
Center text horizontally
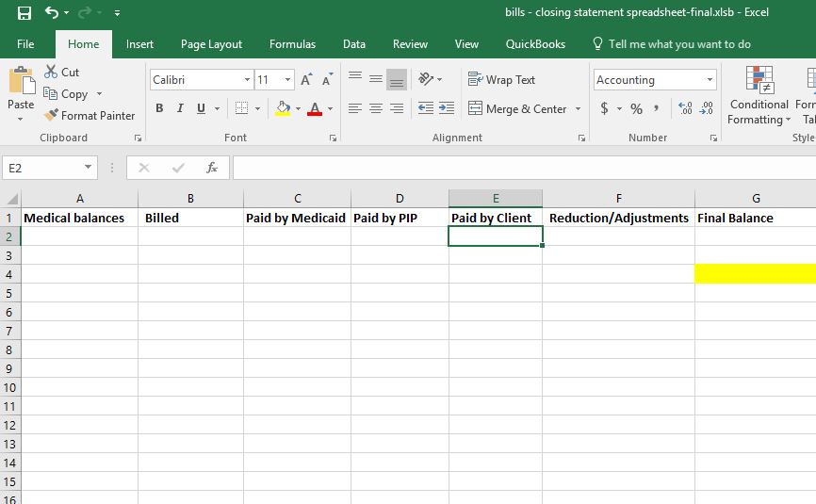(376, 108)
